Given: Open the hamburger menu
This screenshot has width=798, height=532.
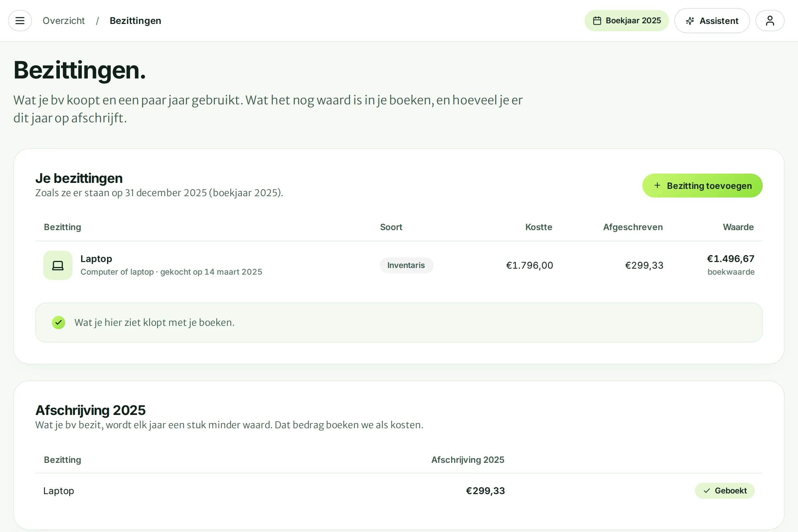Looking at the screenshot, I should [20, 21].
